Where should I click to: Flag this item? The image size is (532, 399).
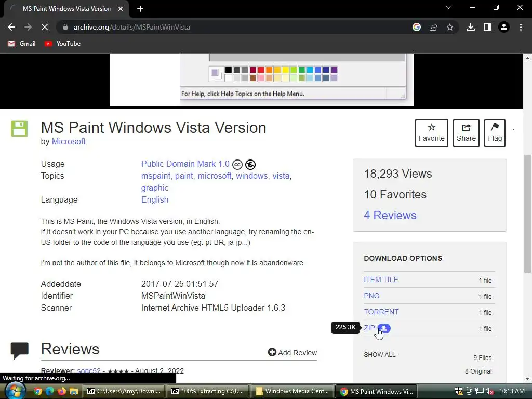click(495, 133)
